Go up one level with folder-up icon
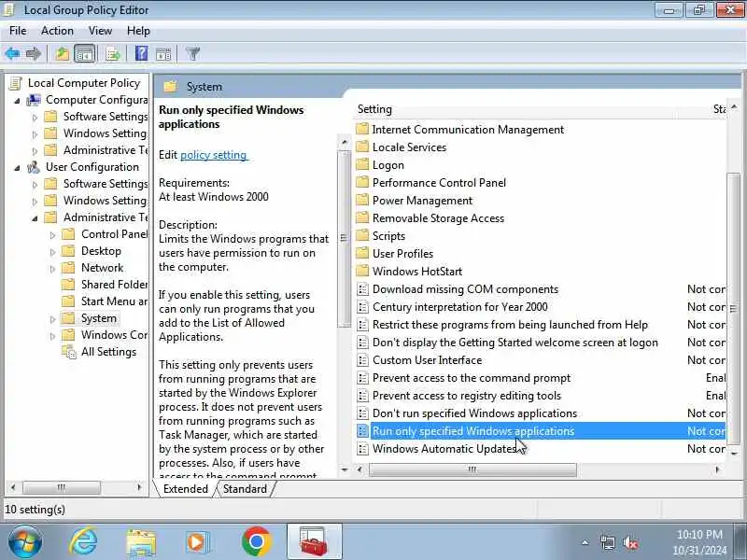Screen dimensions: 747x560 [62, 54]
